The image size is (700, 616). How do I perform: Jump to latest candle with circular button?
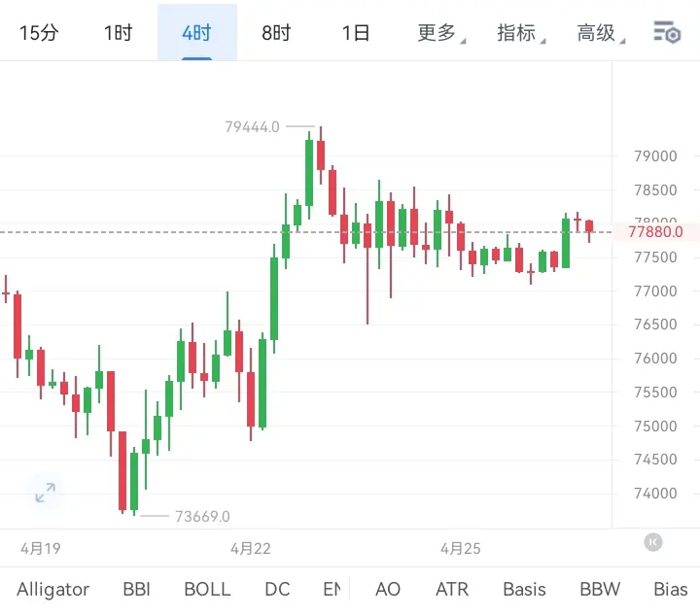click(x=653, y=542)
